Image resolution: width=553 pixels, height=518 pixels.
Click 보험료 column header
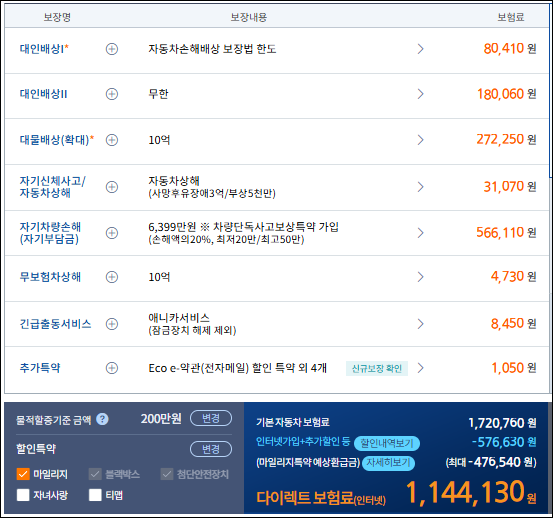511,17
